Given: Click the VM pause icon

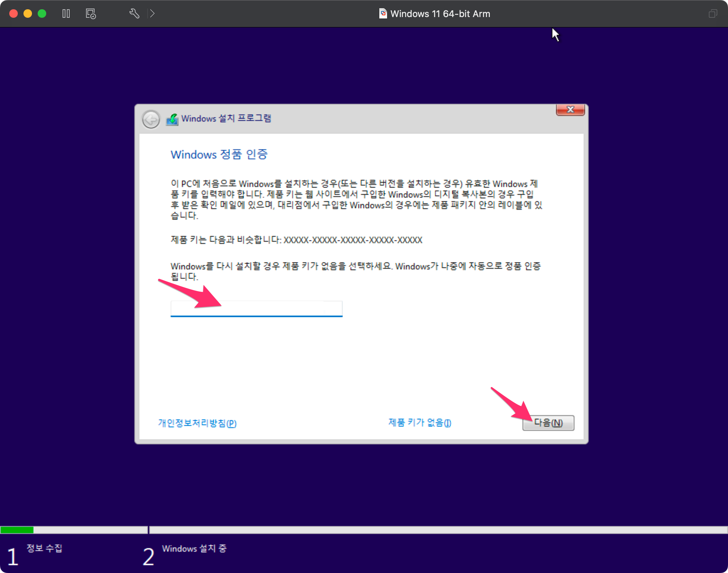Looking at the screenshot, I should point(66,14).
